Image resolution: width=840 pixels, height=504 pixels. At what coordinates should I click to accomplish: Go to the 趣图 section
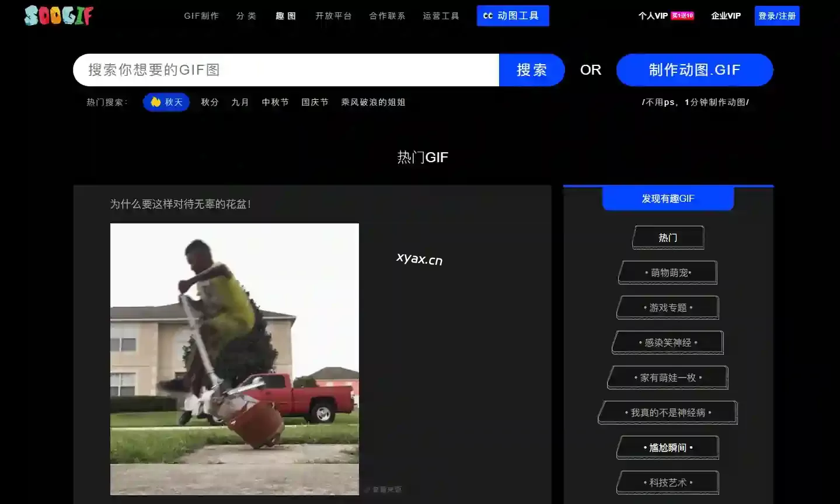coord(286,16)
